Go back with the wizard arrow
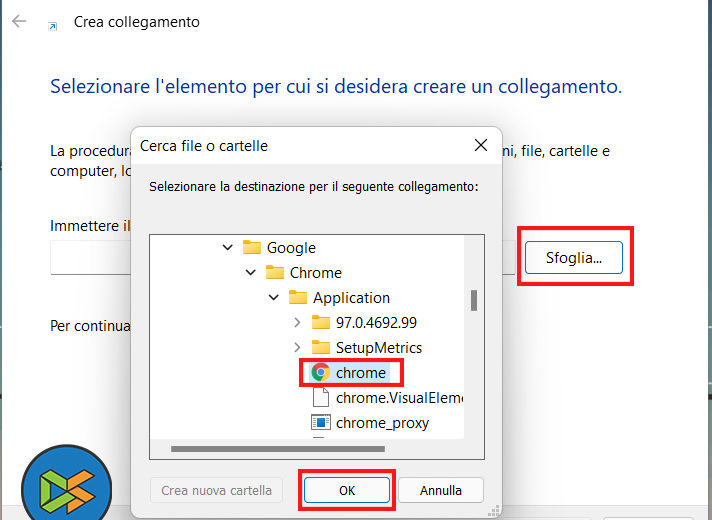This screenshot has height=520, width=712. 19,21
